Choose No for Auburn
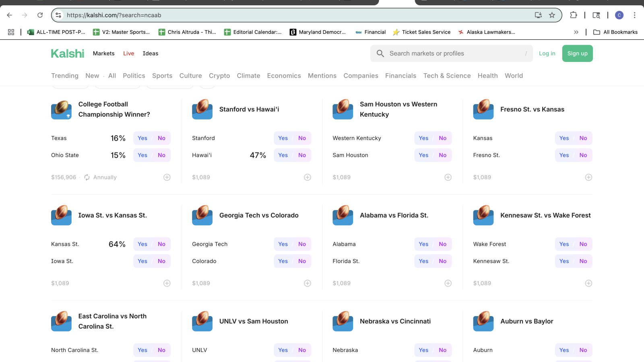Viewport: 644px width, 362px height. (583, 350)
